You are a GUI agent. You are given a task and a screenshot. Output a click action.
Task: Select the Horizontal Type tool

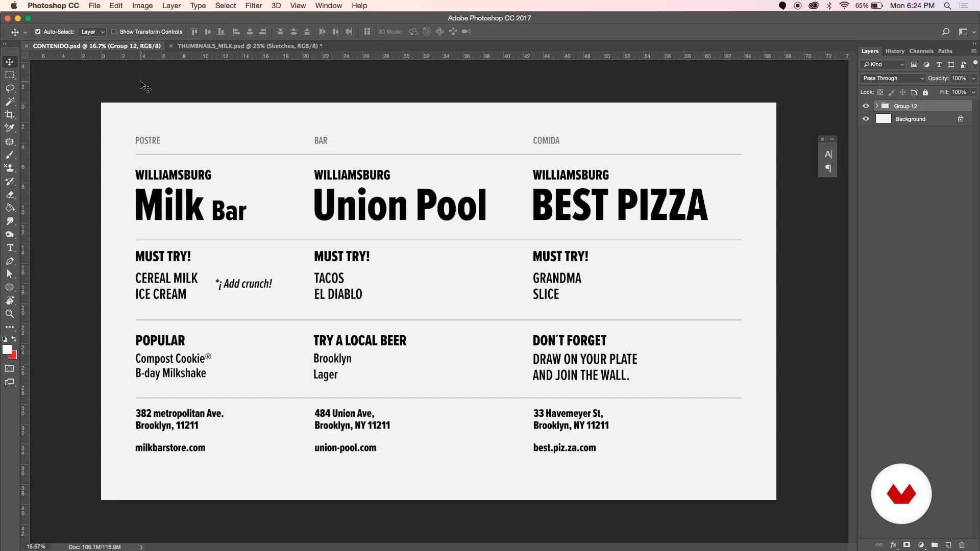click(10, 247)
